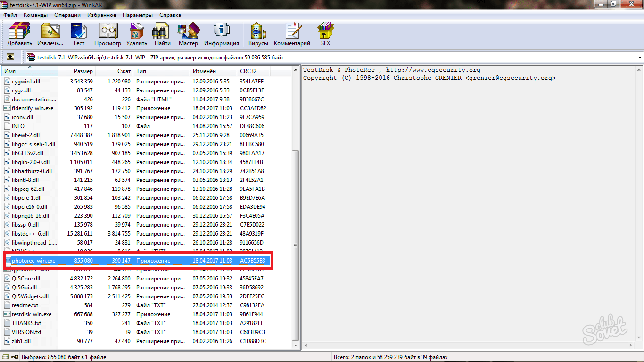Click the libjpeg-62.dll file icon
The height and width of the screenshot is (362, 644).
coord(7,189)
